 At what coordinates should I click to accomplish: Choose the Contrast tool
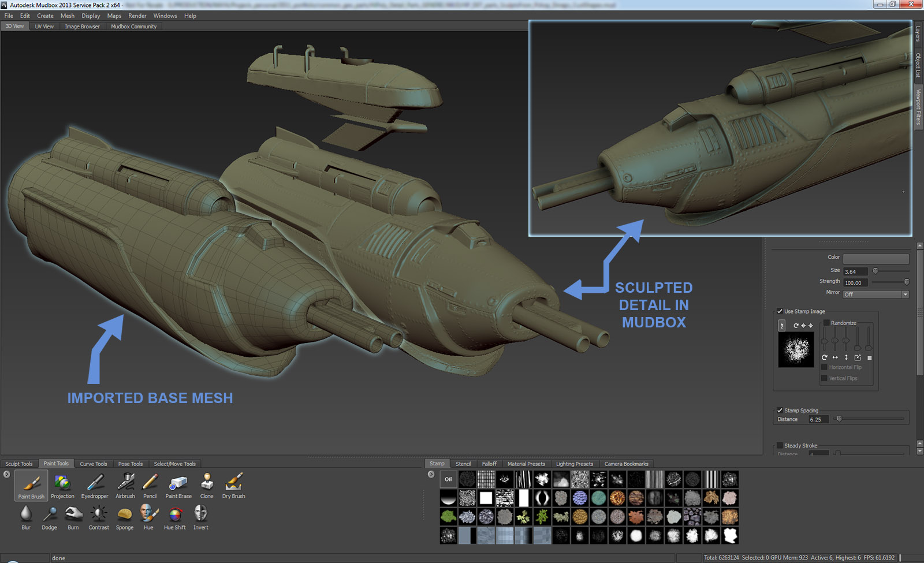(99, 517)
